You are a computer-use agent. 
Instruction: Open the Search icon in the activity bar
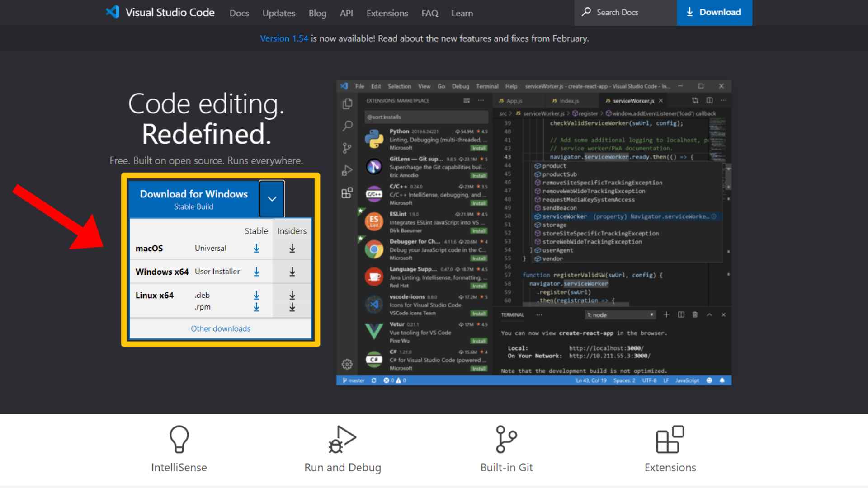tap(347, 126)
